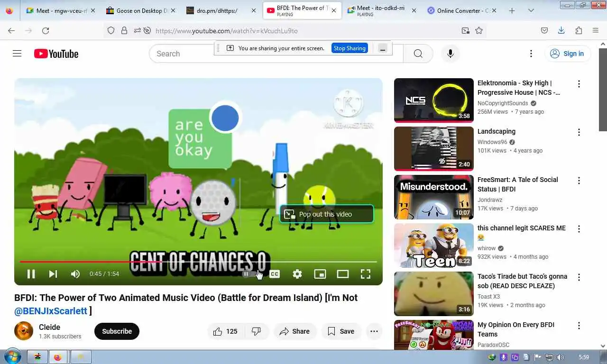Close the BFDI YouTube tab

(x=334, y=10)
